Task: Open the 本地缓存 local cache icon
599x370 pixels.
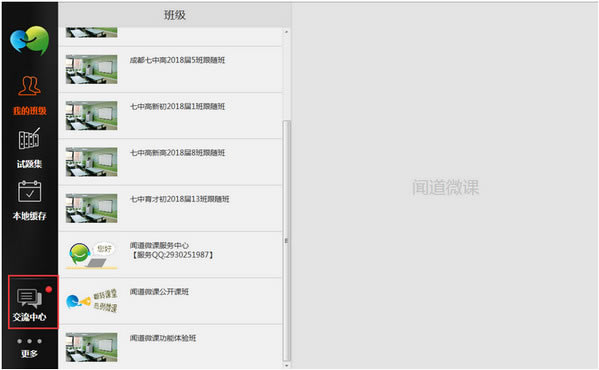Action: tap(29, 201)
